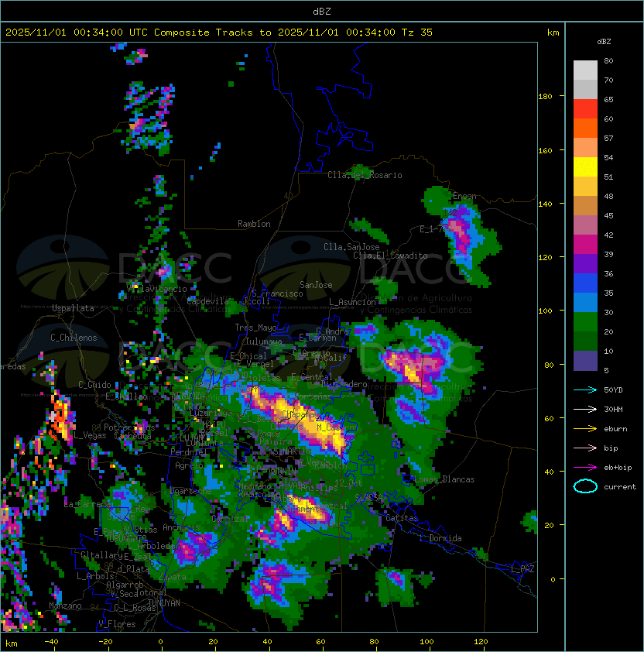Image resolution: width=644 pixels, height=652 pixels.
Task: Click the 0 tick on the horizontal axis
Action: click(x=160, y=642)
